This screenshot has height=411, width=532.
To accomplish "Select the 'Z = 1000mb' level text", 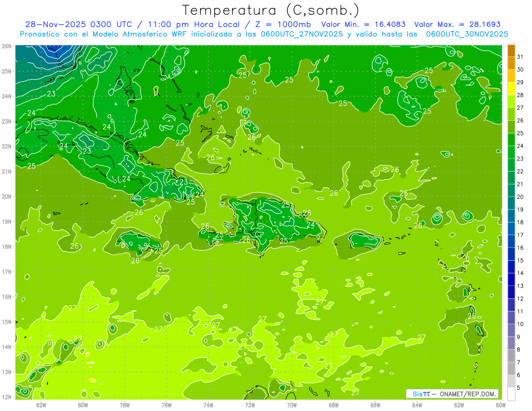I will [x=283, y=24].
